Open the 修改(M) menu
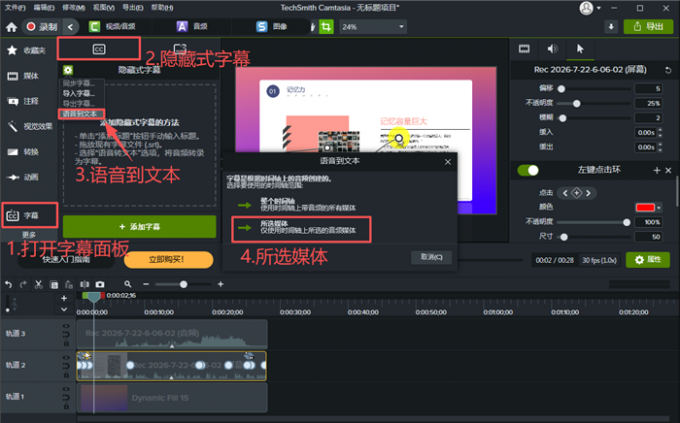680x423 pixels. click(73, 7)
